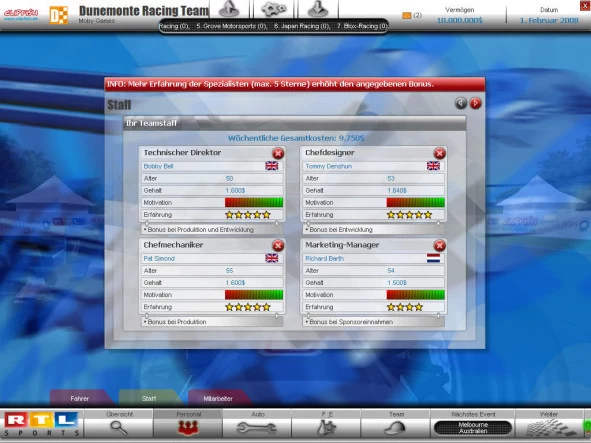Click Weiter to advance time
This screenshot has width=591, height=443.
[549, 423]
